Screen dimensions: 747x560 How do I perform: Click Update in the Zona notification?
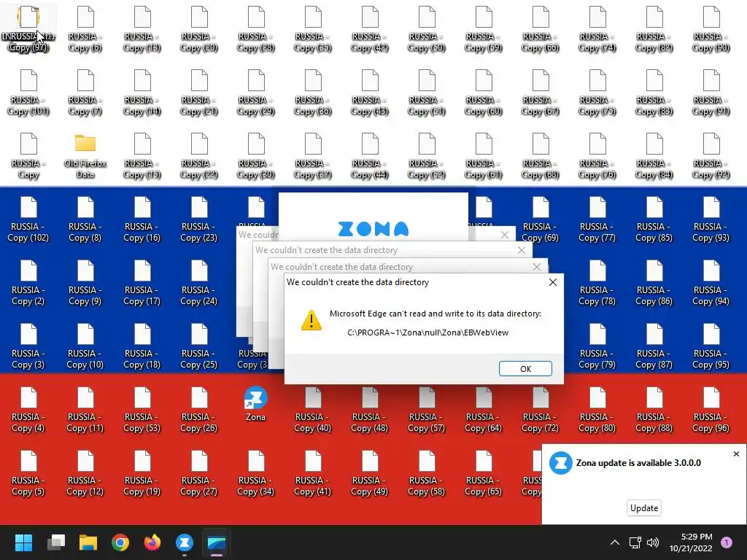click(x=643, y=508)
